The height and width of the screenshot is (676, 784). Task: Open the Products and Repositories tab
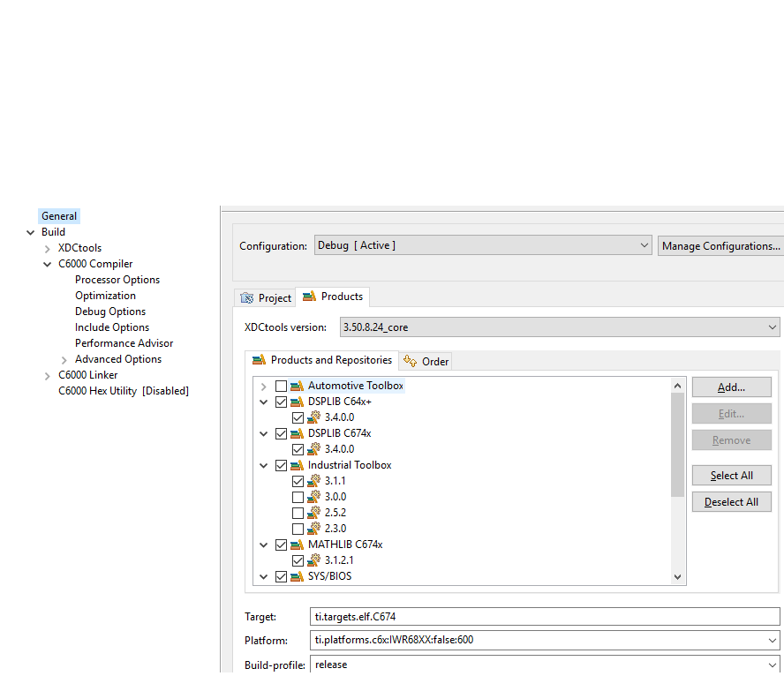[x=322, y=360]
